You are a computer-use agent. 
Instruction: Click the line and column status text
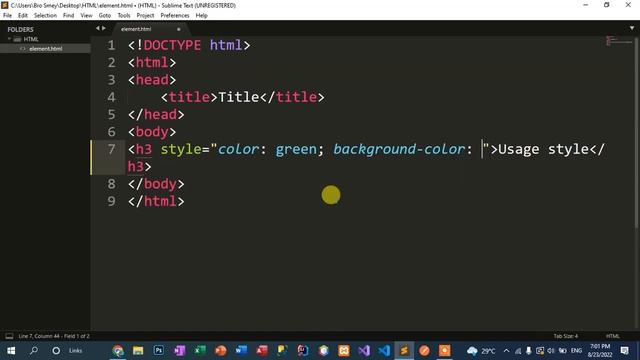tap(54, 336)
